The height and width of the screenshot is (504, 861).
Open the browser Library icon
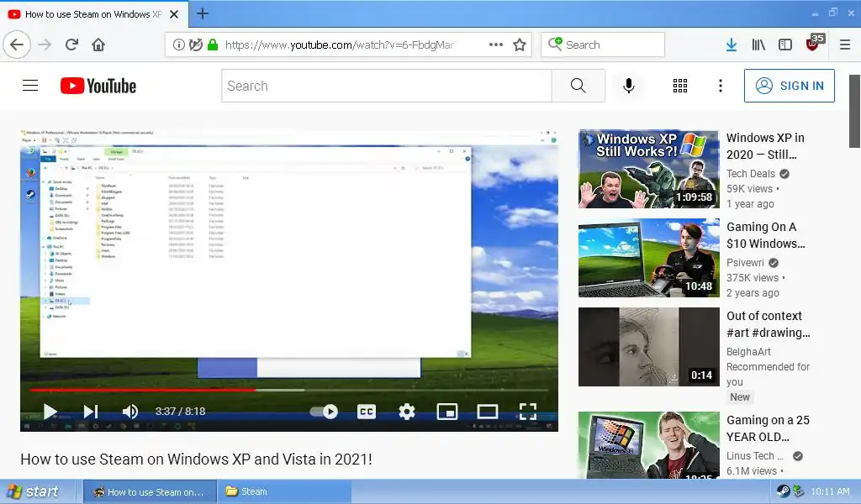point(758,45)
